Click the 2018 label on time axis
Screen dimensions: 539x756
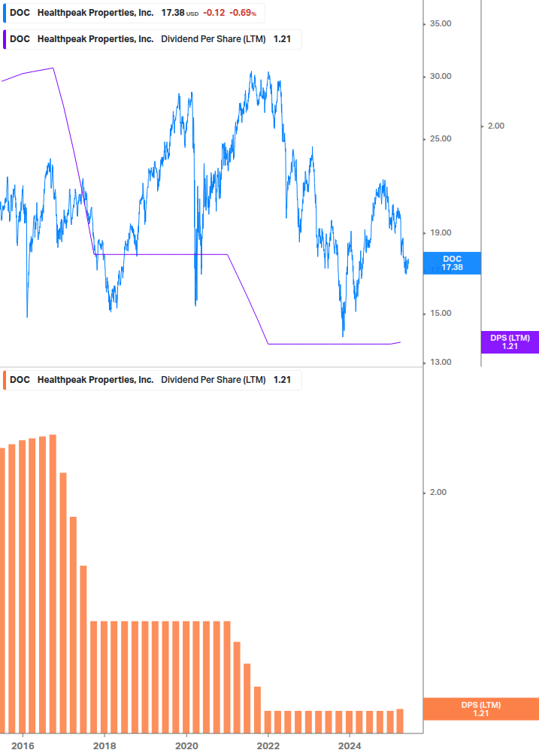tap(104, 746)
